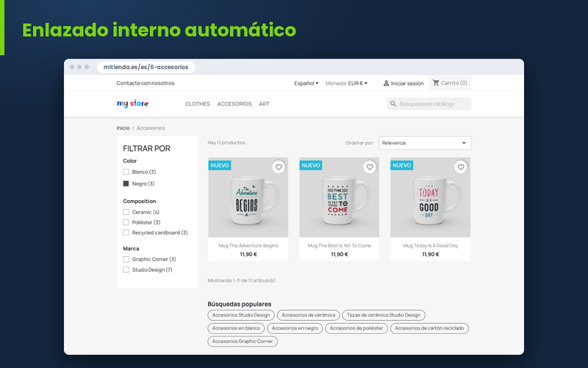Click the Marca filter heading
588x368 pixels.
pyautogui.click(x=131, y=249)
